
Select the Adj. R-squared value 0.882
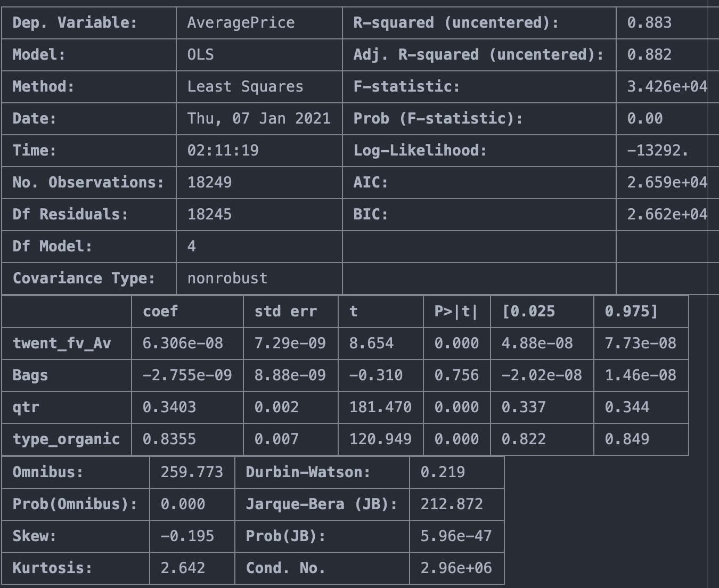[649, 55]
